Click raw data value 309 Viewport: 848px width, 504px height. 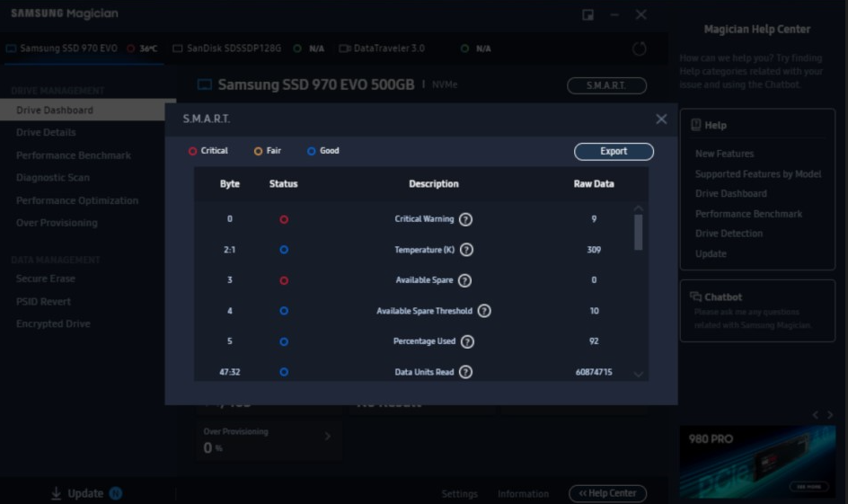594,250
